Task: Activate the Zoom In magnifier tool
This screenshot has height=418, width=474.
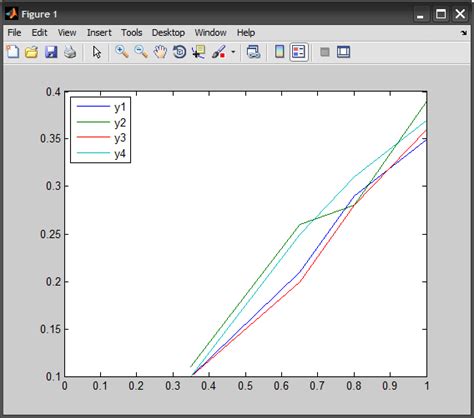Action: (x=122, y=52)
